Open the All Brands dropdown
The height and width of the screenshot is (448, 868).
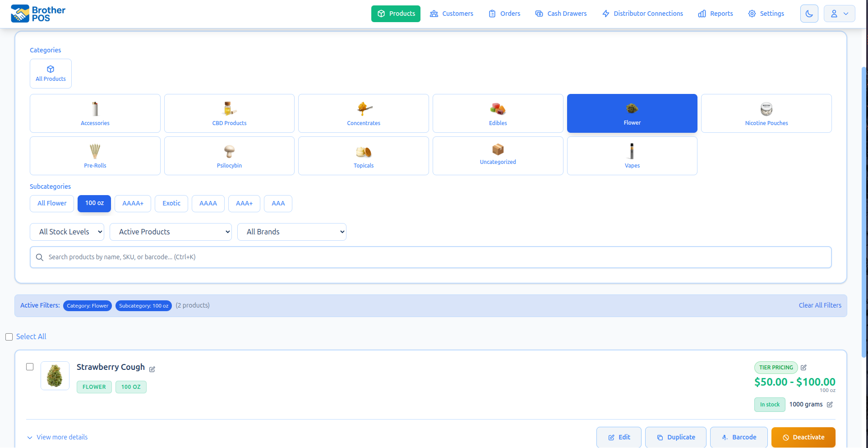[x=291, y=231]
